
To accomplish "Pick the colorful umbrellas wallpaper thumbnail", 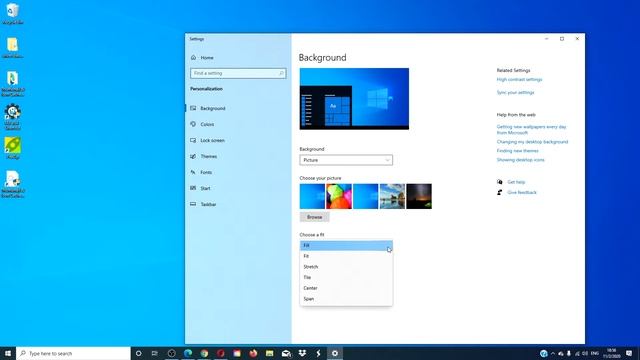I will pyautogui.click(x=339, y=196).
